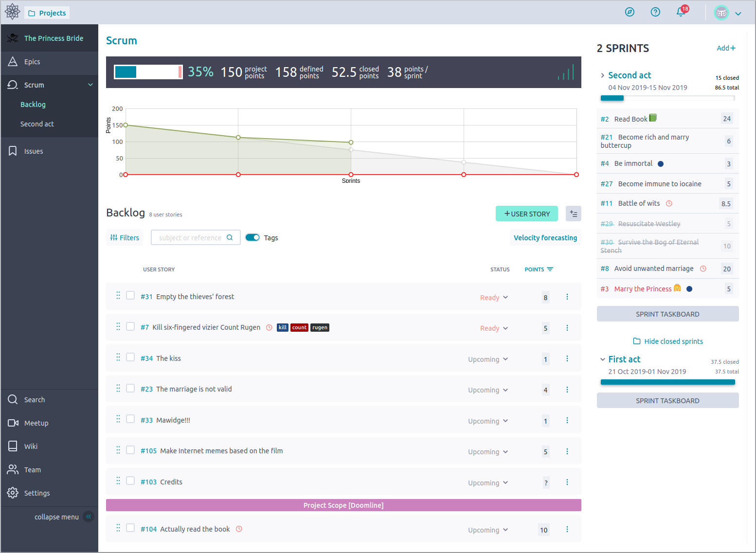
Task: Open the Filters panel in the Backlog
Action: coord(125,237)
